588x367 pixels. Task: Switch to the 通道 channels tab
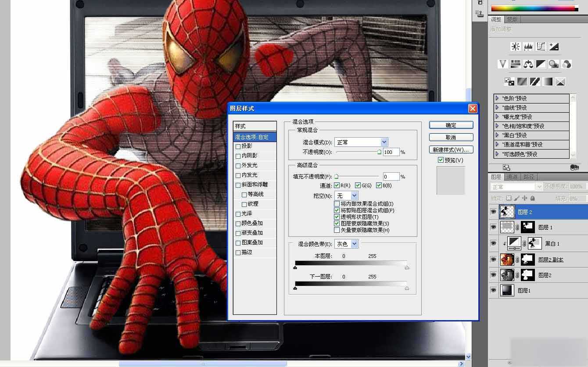513,177
